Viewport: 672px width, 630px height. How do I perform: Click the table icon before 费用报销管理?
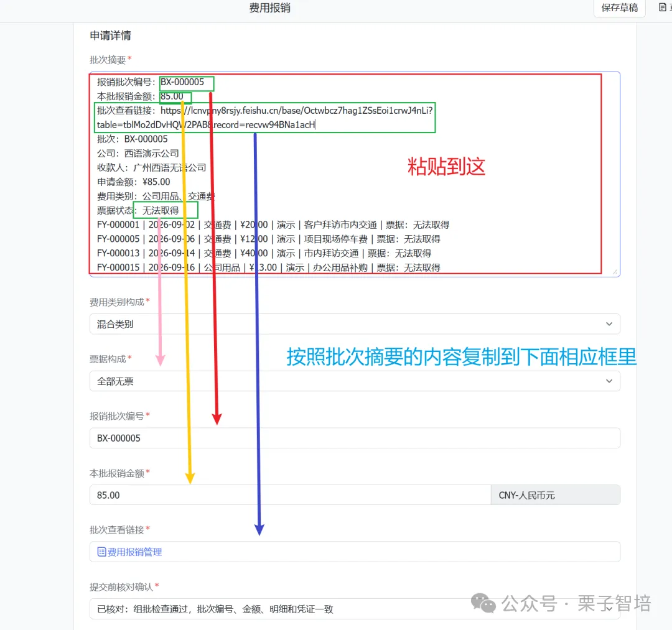pyautogui.click(x=101, y=552)
